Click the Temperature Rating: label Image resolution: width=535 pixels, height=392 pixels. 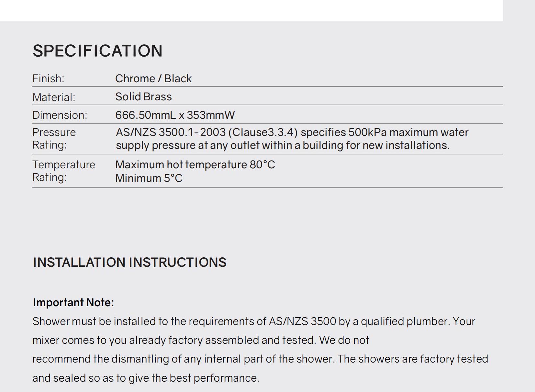point(63,171)
